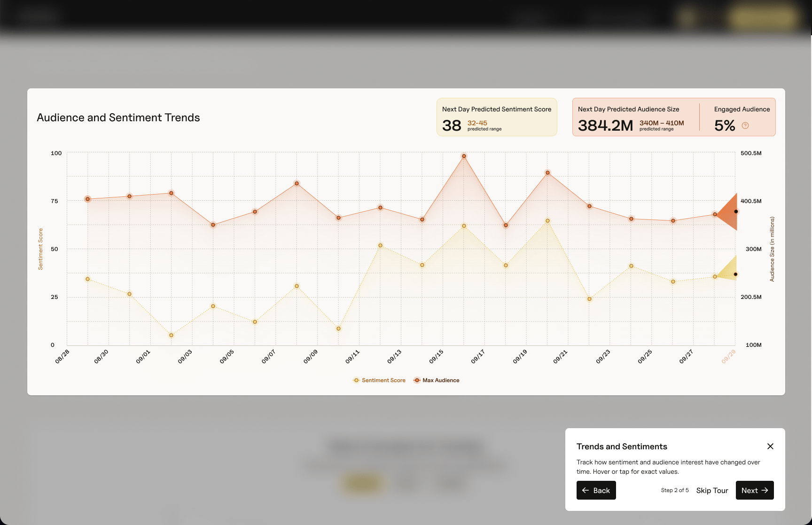Select the lowest Sentiment Score point at 09/02
Viewport: 812px width, 525px height.
click(171, 335)
